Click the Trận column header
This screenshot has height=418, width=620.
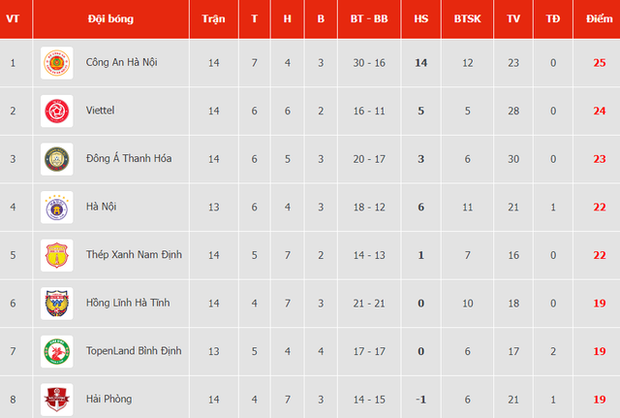[213, 19]
